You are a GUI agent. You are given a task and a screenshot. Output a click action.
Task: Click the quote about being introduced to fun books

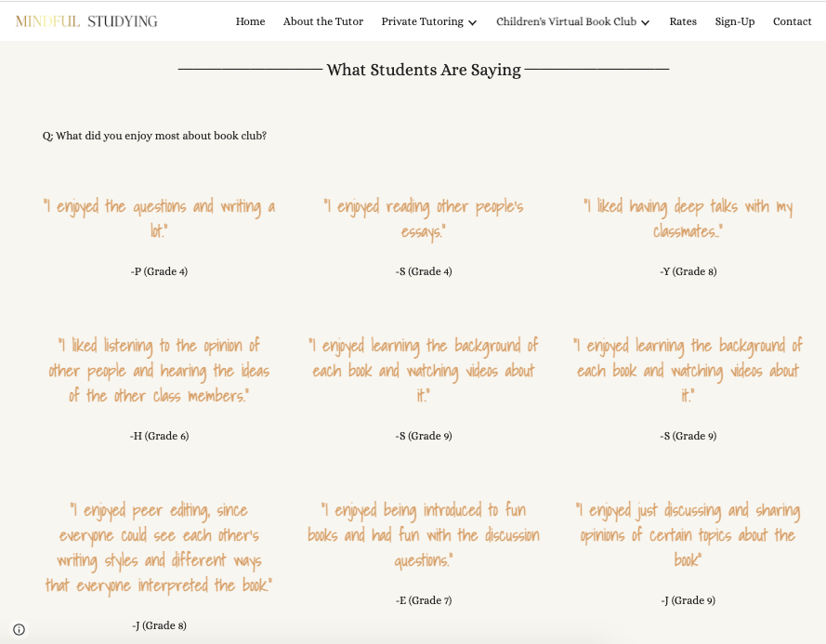click(x=424, y=535)
